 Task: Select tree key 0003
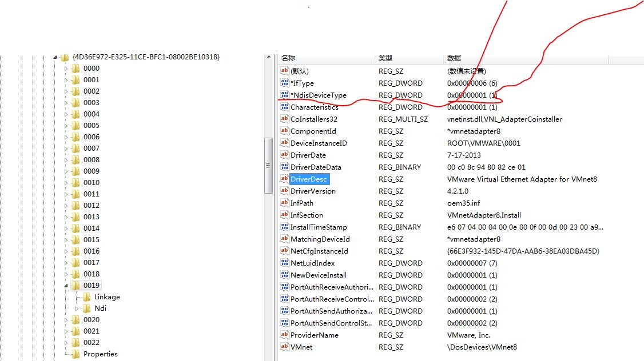91,103
